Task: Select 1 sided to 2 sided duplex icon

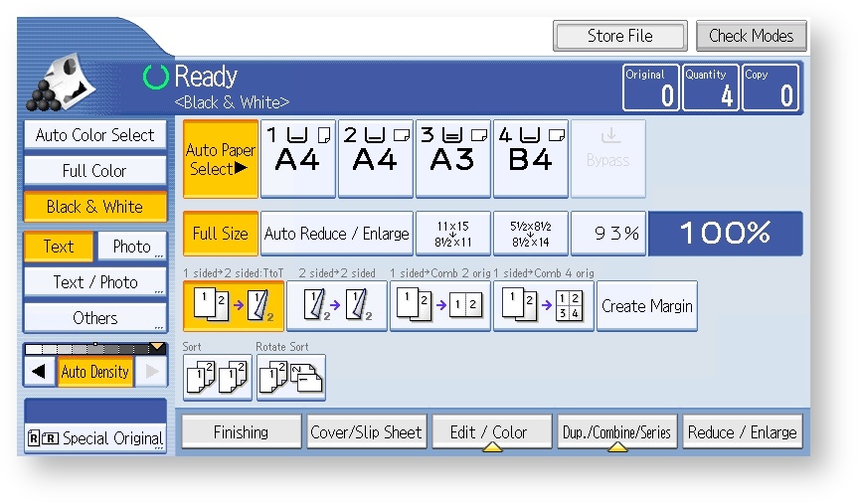Action: (x=234, y=306)
